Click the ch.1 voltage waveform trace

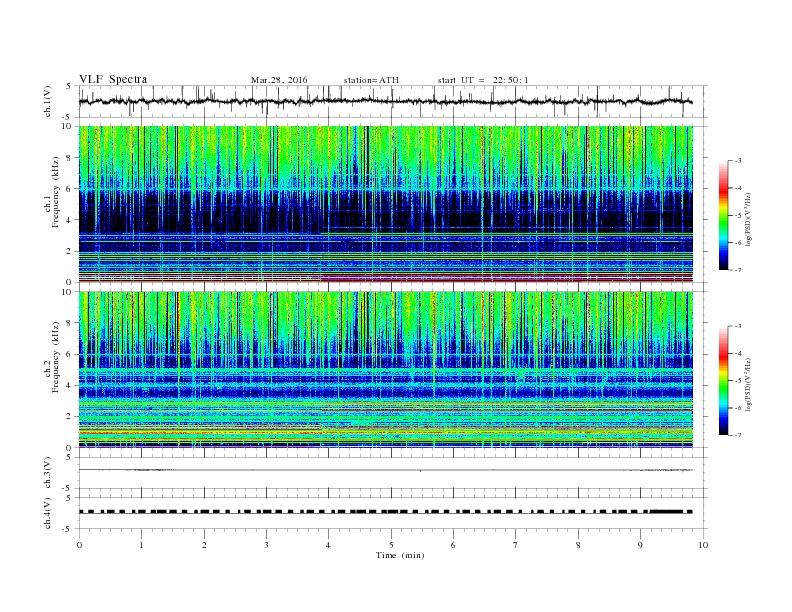tap(386, 101)
